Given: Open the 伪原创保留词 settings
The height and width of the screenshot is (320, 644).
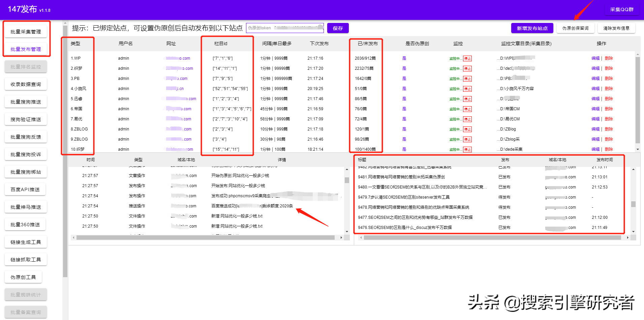Looking at the screenshot, I should tap(575, 28).
